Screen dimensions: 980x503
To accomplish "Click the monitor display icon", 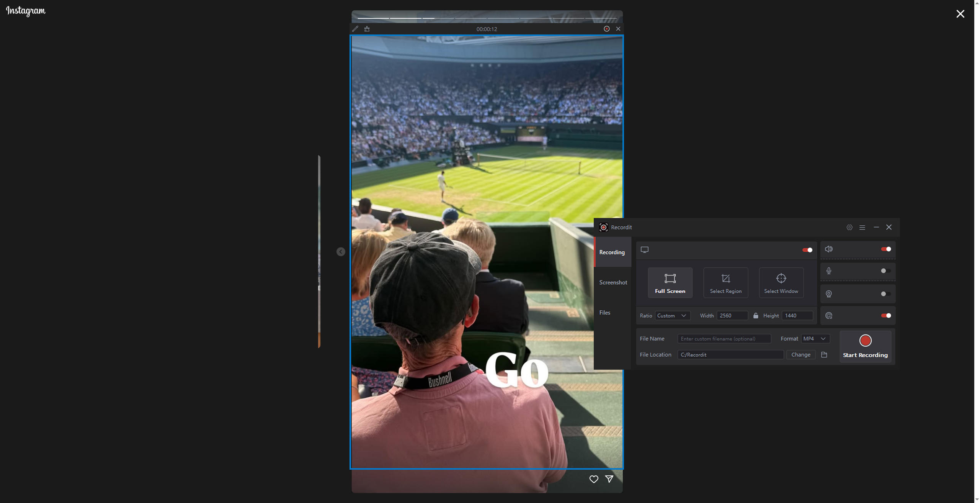I will coord(645,250).
